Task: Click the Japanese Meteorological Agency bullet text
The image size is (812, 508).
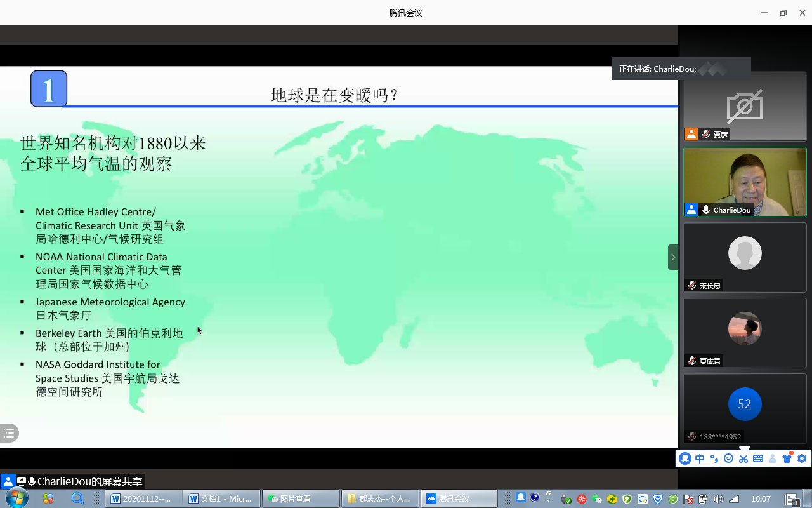Action: (110, 309)
